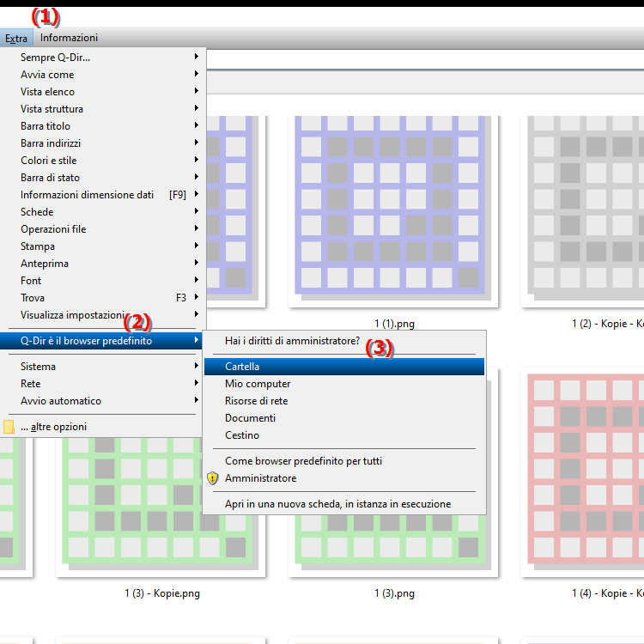Click the file name 1 (1).png
Image resolution: width=644 pixels, height=644 pixels.
point(394,324)
